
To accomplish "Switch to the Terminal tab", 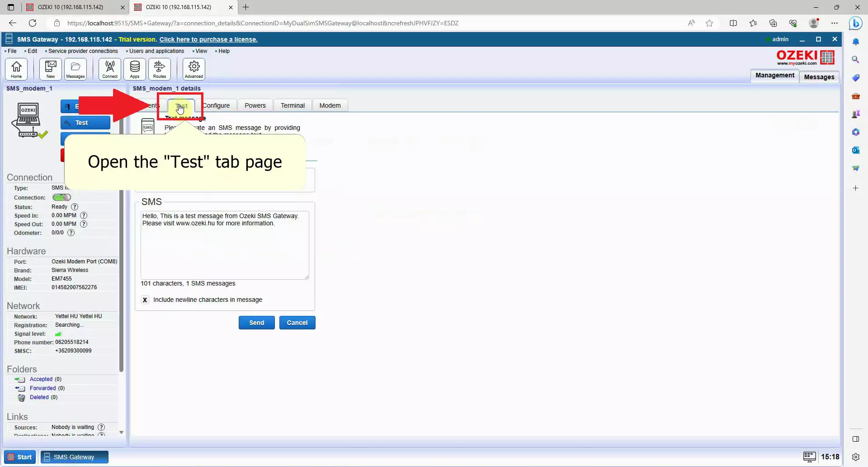I will [x=292, y=105].
